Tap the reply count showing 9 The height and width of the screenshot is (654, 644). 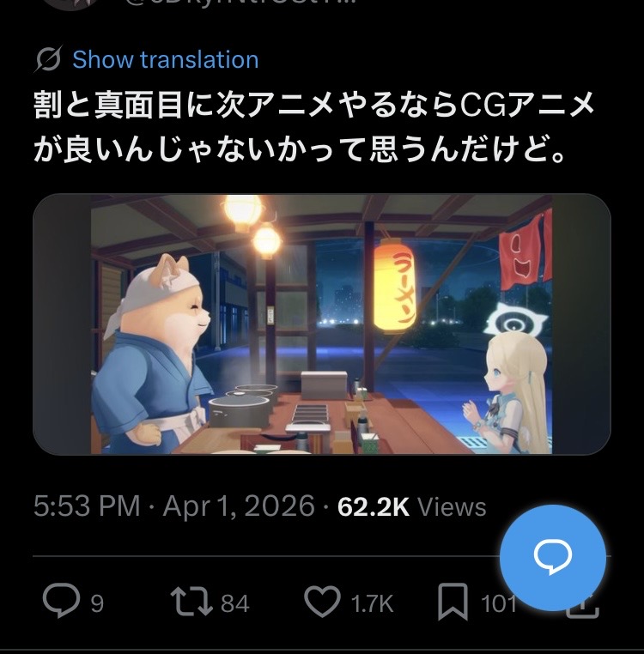(97, 603)
